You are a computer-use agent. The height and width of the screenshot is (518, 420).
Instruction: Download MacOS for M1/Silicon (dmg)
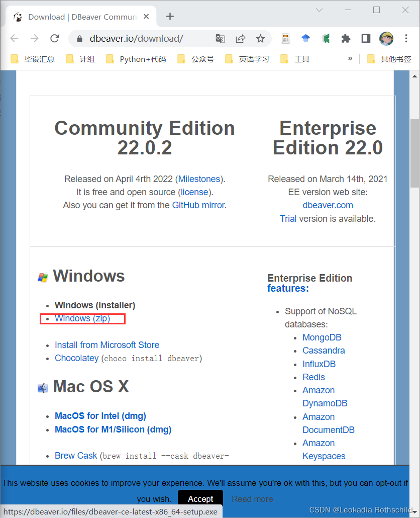click(113, 429)
